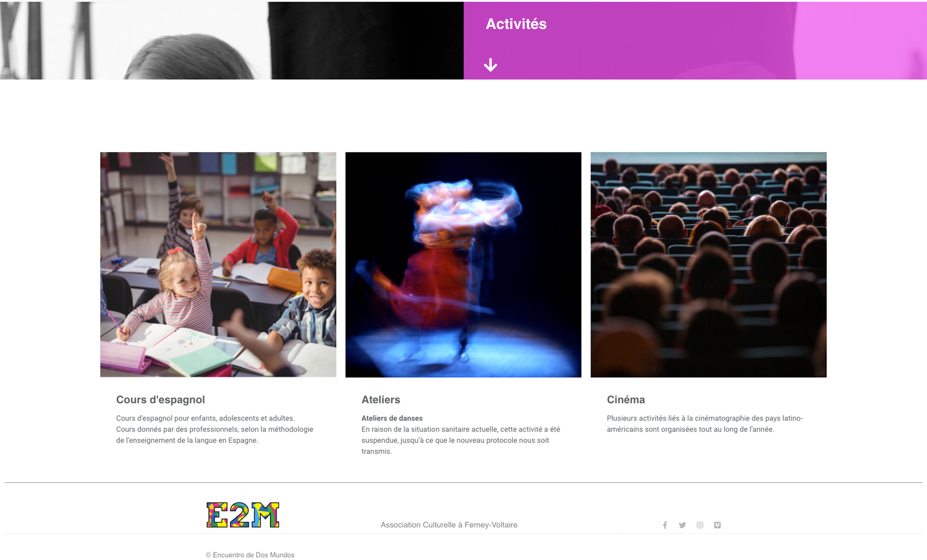927x560 pixels.
Task: Open the Vimeo icon in the footer
Action: 717,525
